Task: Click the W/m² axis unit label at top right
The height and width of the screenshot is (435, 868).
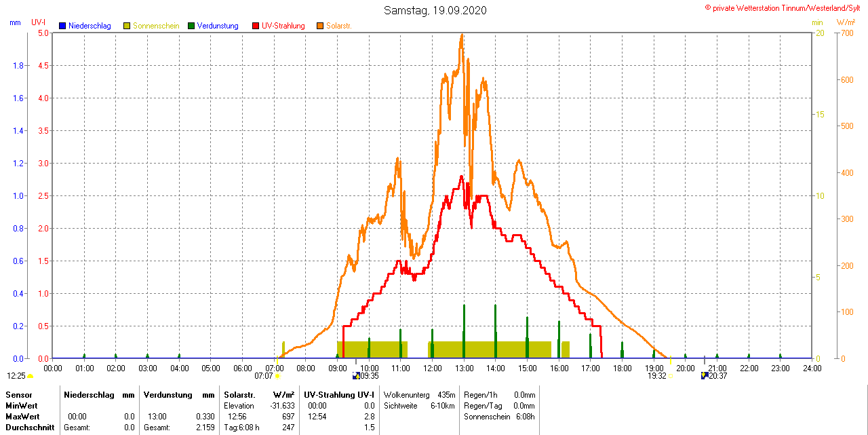Action: click(846, 22)
